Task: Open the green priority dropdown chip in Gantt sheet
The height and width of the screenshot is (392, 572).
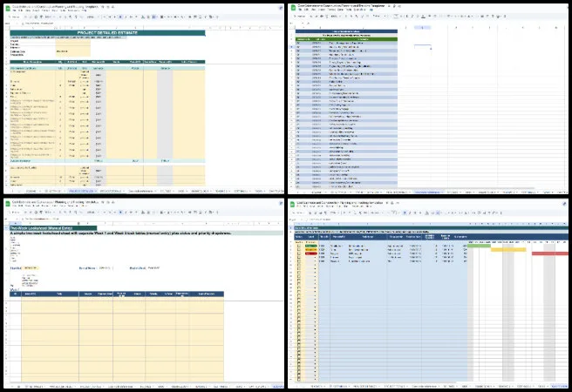Action: click(310, 246)
